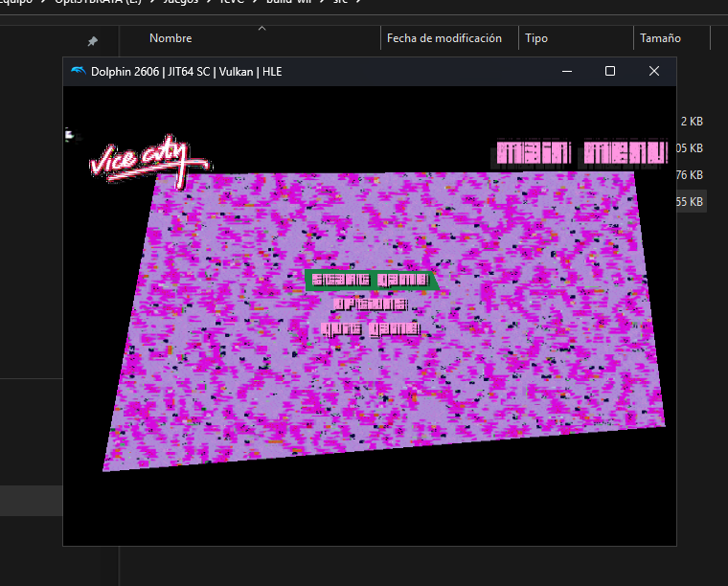The image size is (728, 586).
Task: Open the Juegos folder in Explorer breadcrumb
Action: 181,2
